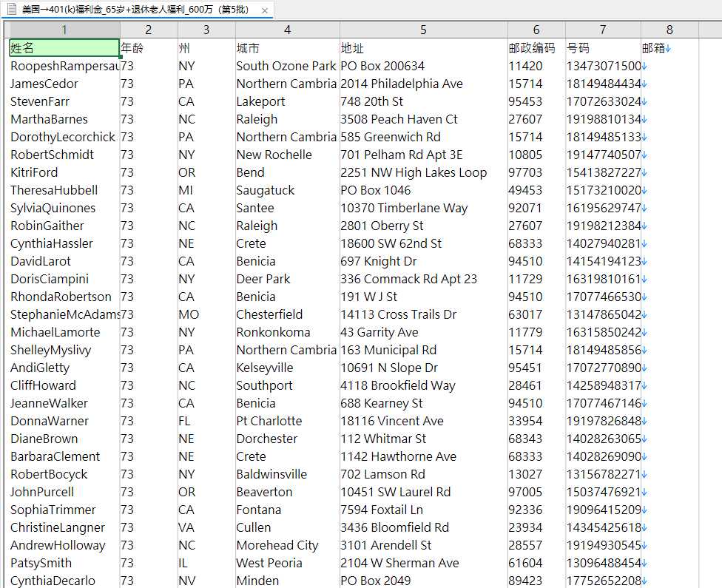Click the phone number 14027940281

click(x=604, y=243)
